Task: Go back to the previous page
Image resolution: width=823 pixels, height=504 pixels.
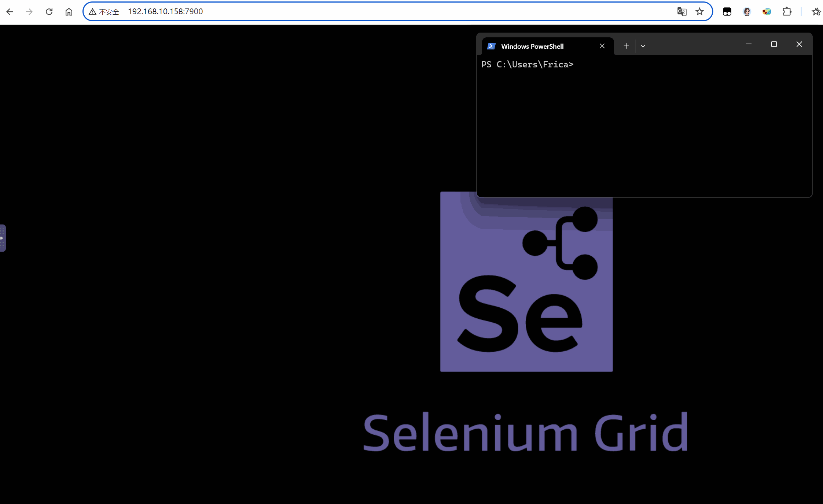Action: coord(10,12)
